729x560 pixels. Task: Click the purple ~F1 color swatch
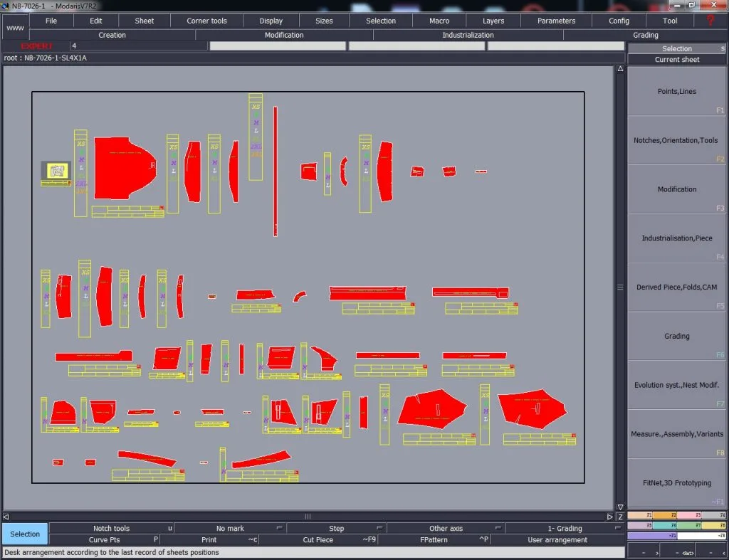pos(652,535)
